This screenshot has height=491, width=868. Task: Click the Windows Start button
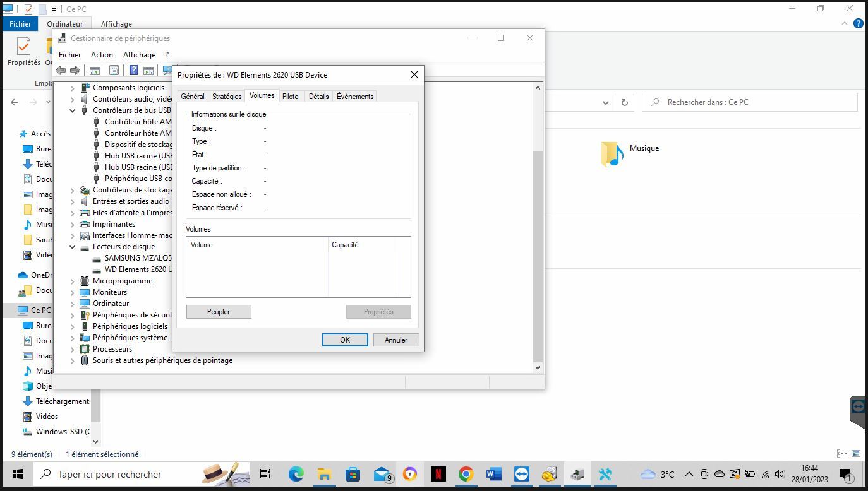(17, 474)
